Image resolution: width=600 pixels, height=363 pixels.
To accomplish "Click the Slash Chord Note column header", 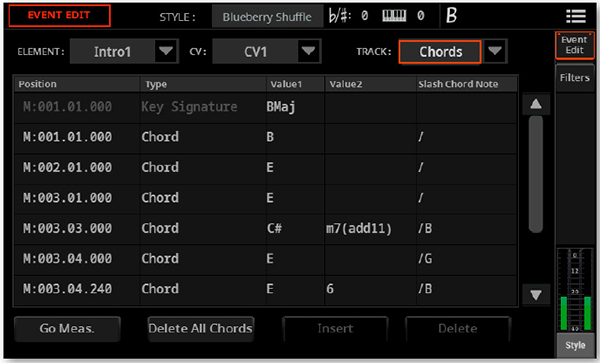I will 466,84.
